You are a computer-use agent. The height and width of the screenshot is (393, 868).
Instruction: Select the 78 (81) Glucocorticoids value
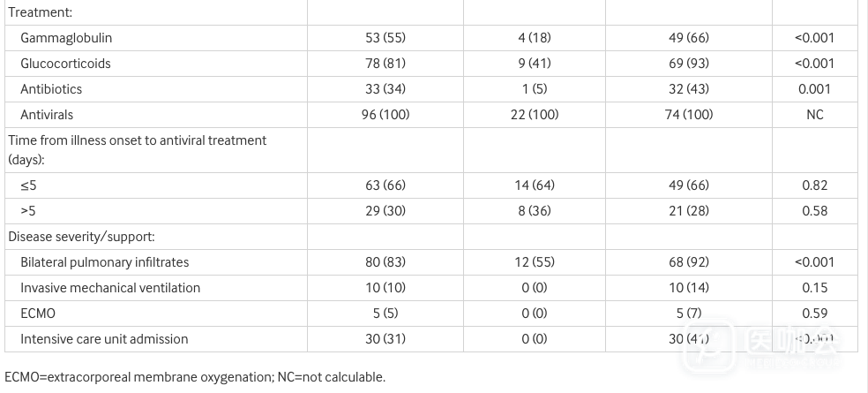click(x=385, y=64)
